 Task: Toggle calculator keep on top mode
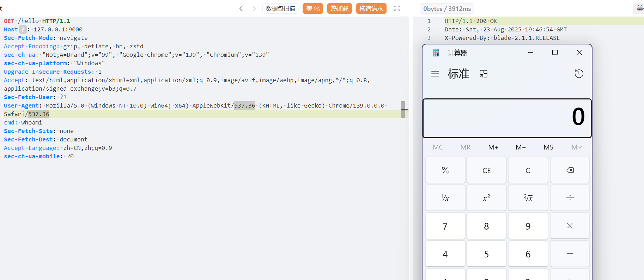[x=484, y=74]
